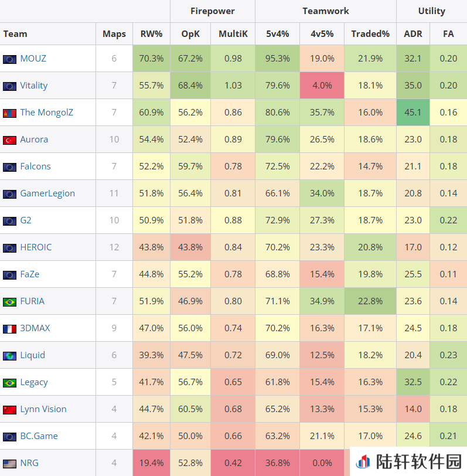Sort table by 4v5% column

(322, 33)
